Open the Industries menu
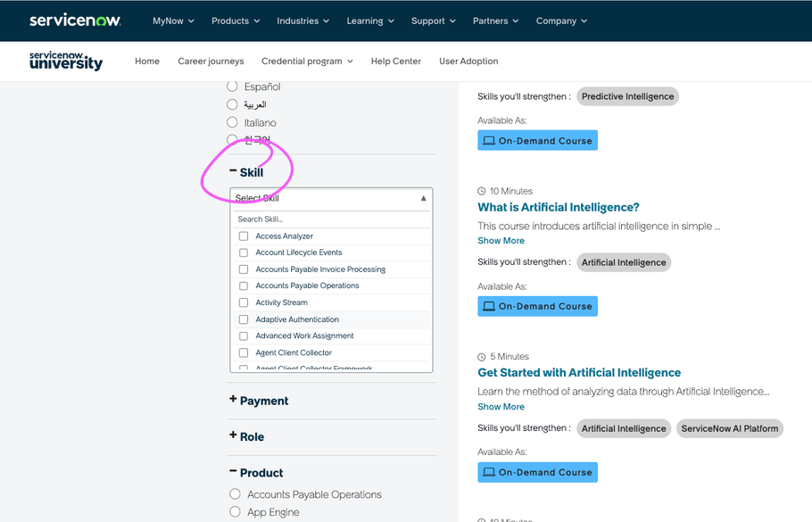 (303, 21)
